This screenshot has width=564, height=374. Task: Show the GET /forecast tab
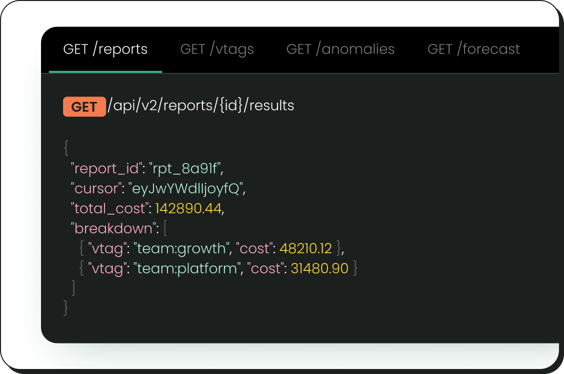[473, 49]
